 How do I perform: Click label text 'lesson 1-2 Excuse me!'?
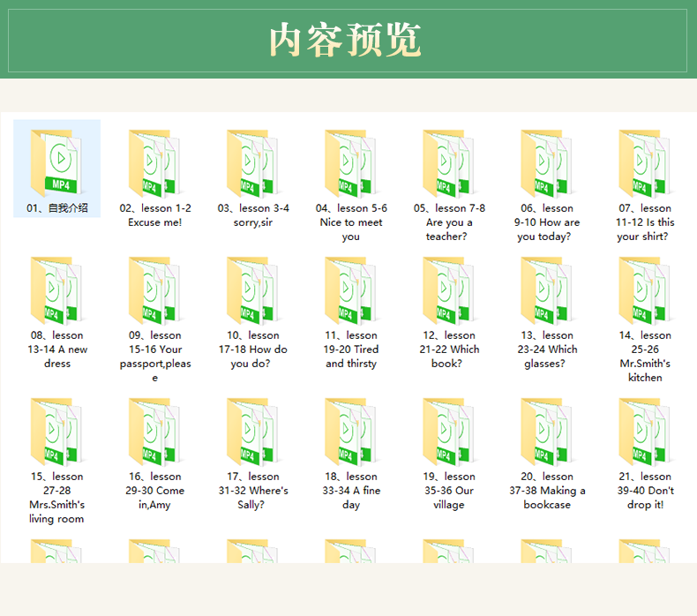point(155,215)
